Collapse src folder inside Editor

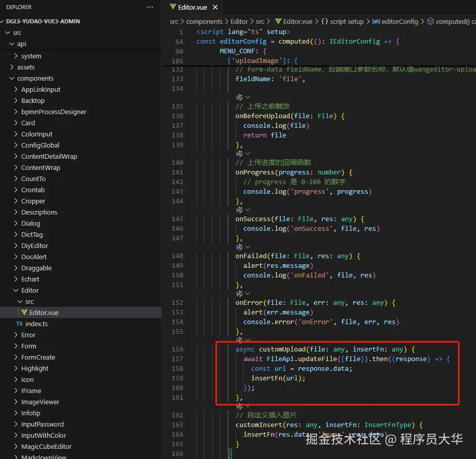coord(20,302)
